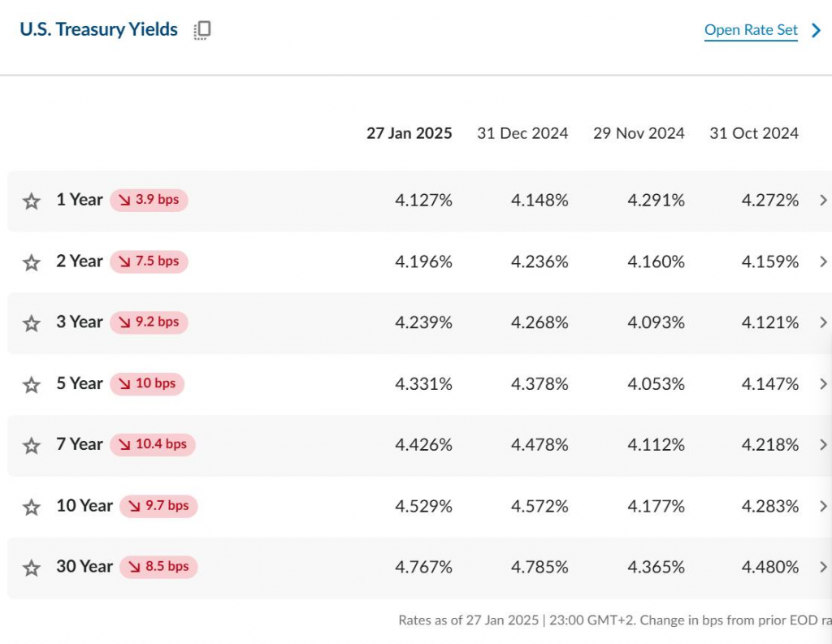Add the 30 Year yield to favorites
832x644 pixels.
point(32,568)
